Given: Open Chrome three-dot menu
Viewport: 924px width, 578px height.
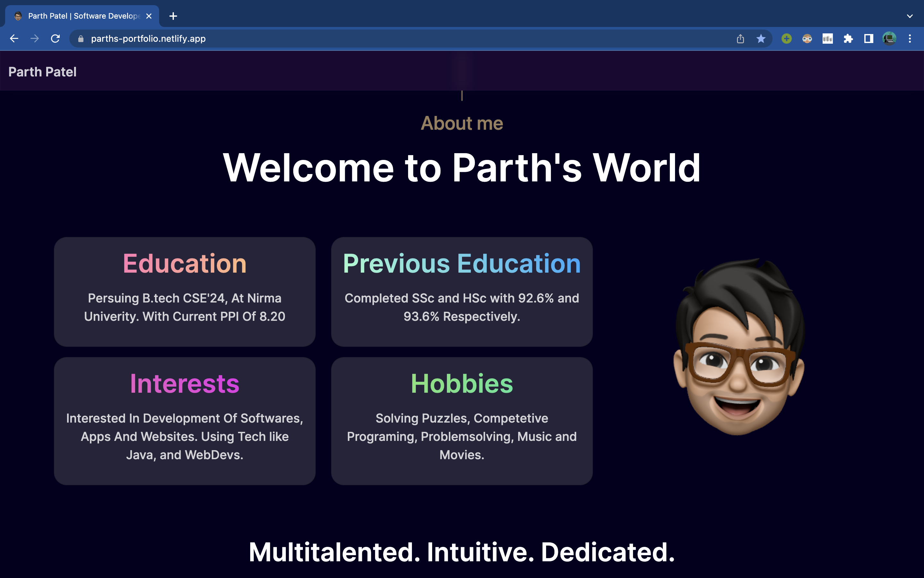Looking at the screenshot, I should pyautogui.click(x=910, y=39).
